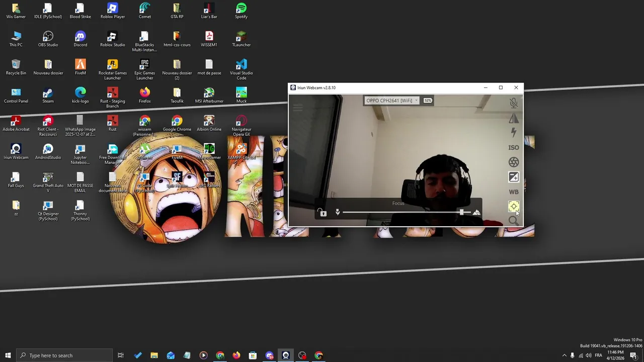Select the Epic Games Launcher icon
This screenshot has height=362, width=644.
tap(144, 70)
